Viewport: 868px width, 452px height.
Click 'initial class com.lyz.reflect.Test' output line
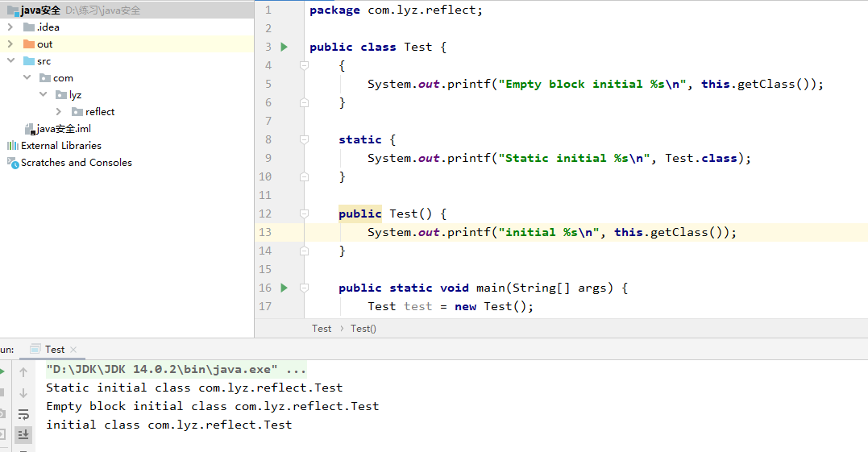point(168,425)
